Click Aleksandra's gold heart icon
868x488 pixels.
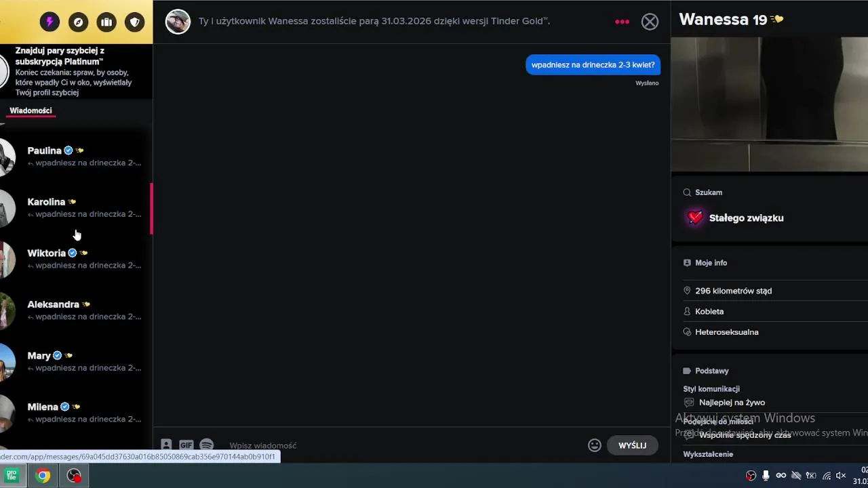click(86, 304)
